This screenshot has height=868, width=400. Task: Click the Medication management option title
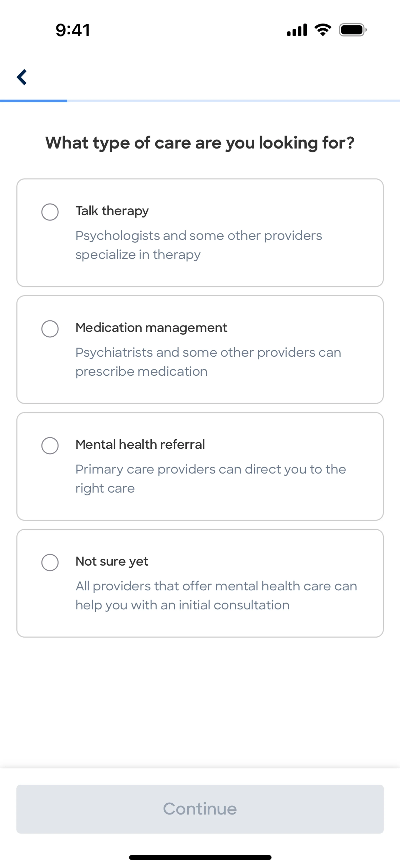pyautogui.click(x=151, y=327)
